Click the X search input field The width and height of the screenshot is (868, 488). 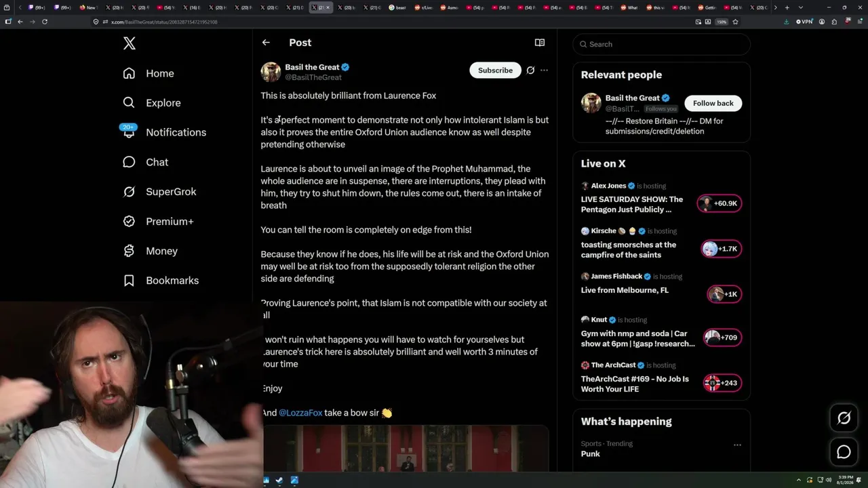[x=661, y=44]
